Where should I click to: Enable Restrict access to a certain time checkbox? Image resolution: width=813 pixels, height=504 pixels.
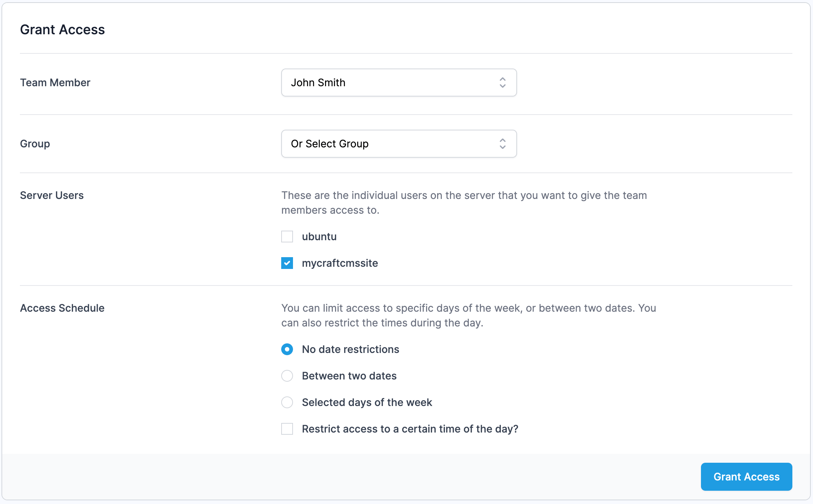287,429
